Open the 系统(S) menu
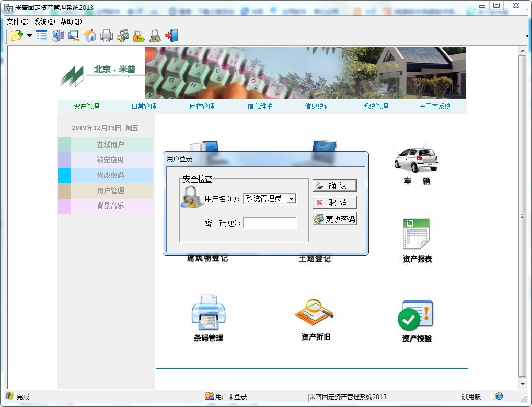Screen dimensions: 532x407 point(44,21)
